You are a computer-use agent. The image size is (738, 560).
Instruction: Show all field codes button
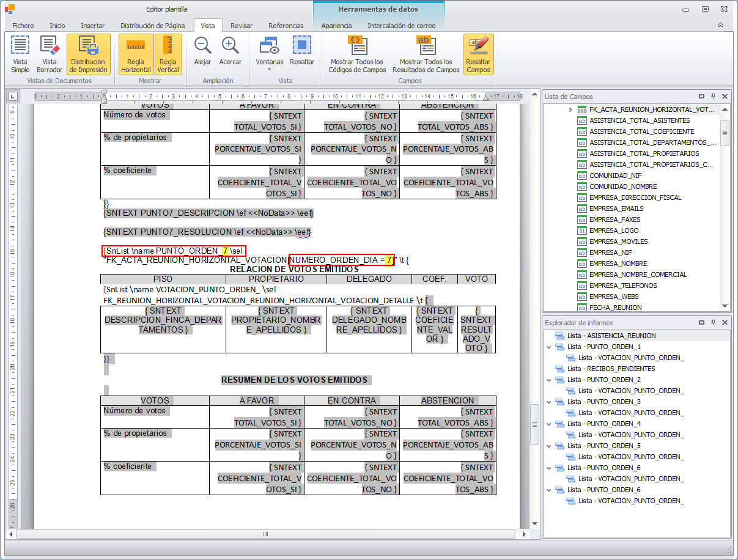click(x=357, y=54)
